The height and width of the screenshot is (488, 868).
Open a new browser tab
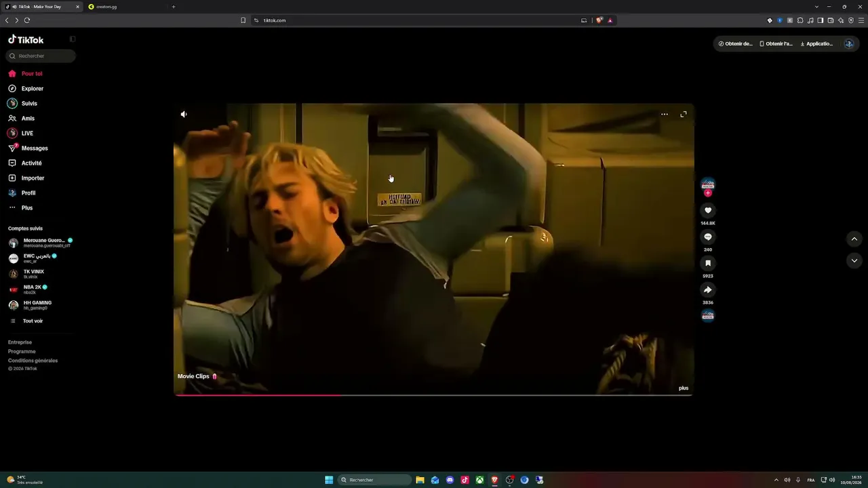[x=174, y=7]
